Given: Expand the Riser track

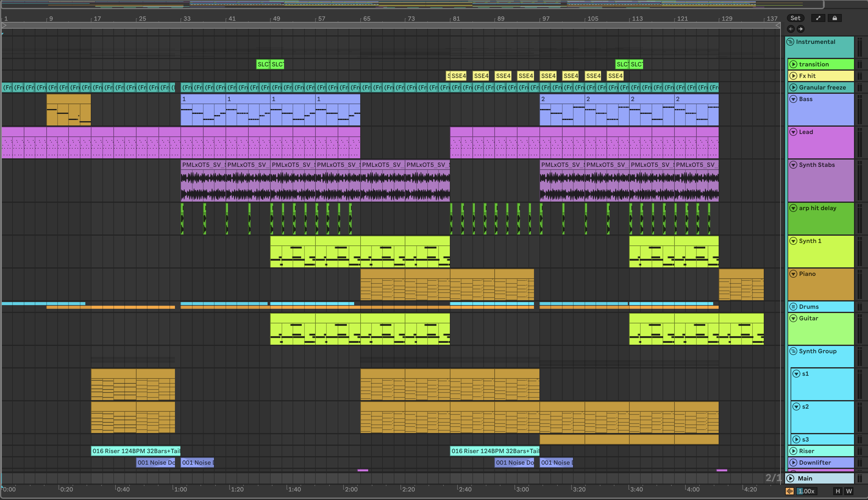Looking at the screenshot, I should (x=793, y=451).
